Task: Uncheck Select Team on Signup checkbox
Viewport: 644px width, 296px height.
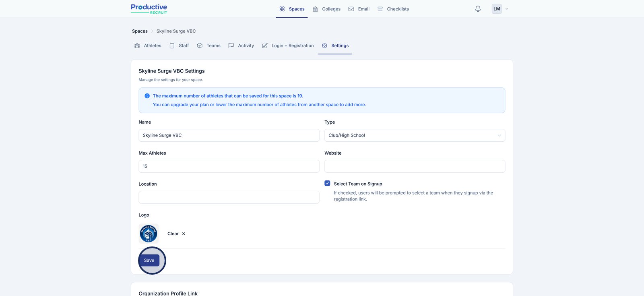Action: pos(327,183)
